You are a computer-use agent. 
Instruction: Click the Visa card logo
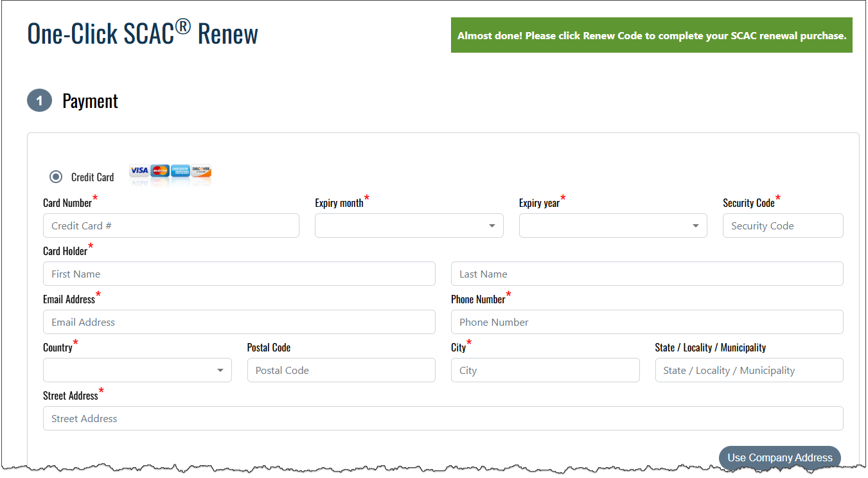pos(139,171)
